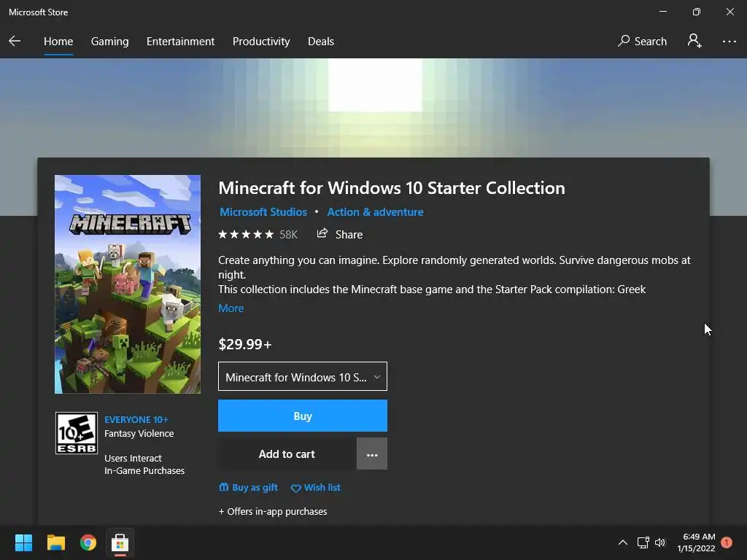This screenshot has width=747, height=560.
Task: Click the Users Interact text
Action: [133, 458]
